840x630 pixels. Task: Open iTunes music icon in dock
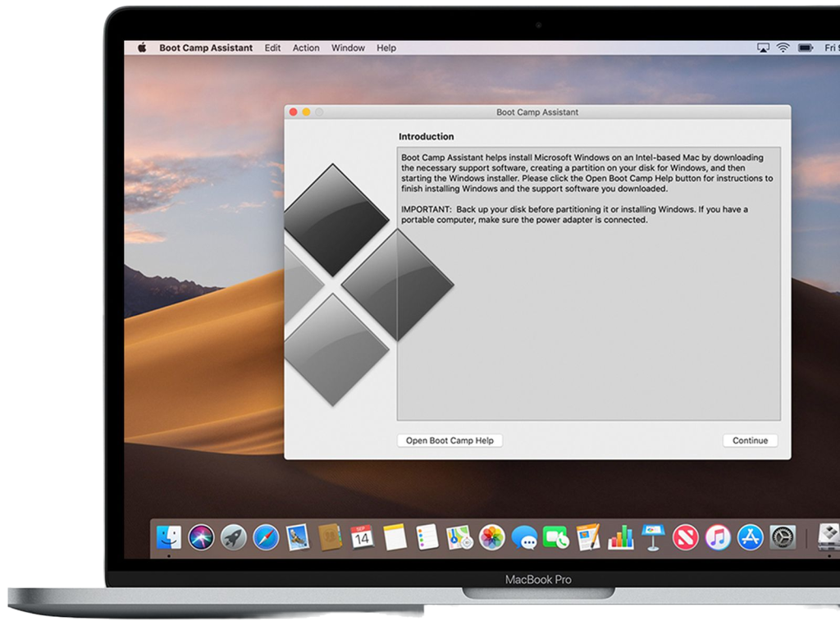tap(718, 537)
